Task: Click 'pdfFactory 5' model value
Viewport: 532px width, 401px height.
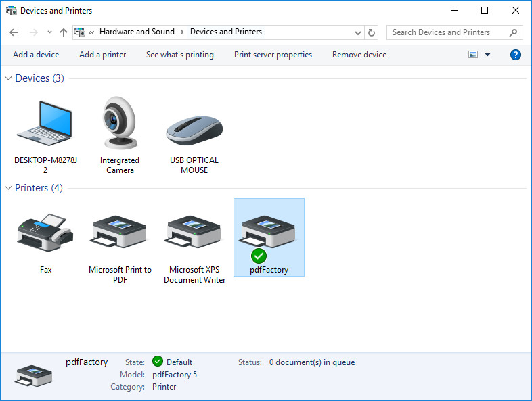Action: click(175, 375)
